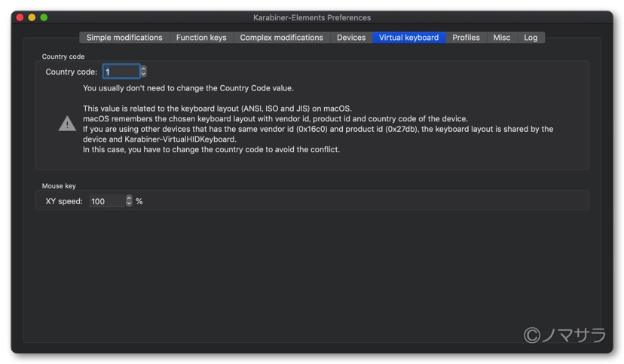This screenshot has width=624, height=364.
Task: Click the Virtual keyboard tab
Action: [x=408, y=38]
